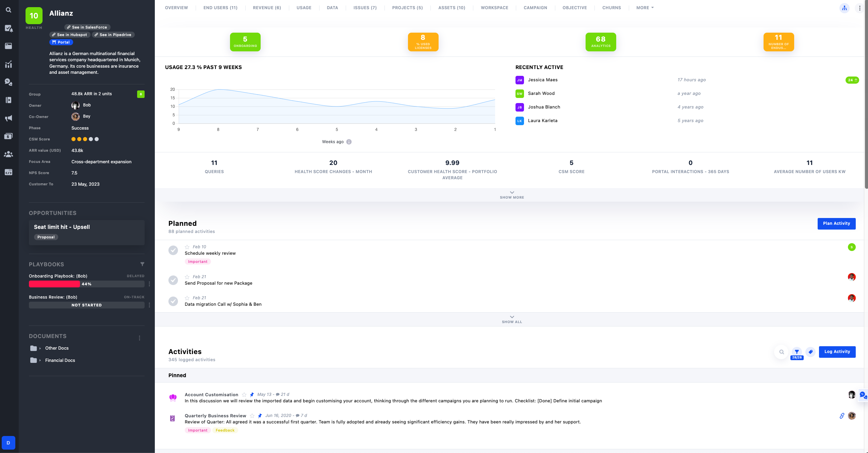Click the activities filter funnel icon
868x453 pixels.
(797, 352)
